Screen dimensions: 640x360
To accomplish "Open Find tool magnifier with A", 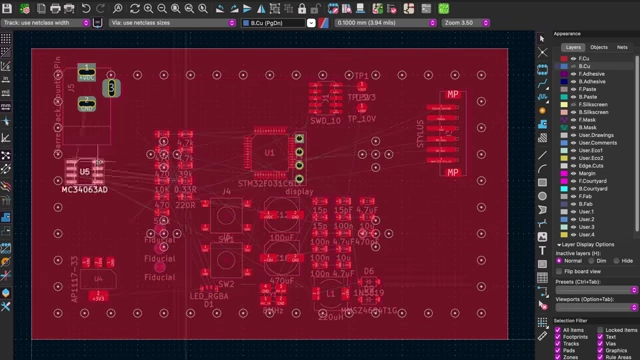I will click(x=118, y=8).
